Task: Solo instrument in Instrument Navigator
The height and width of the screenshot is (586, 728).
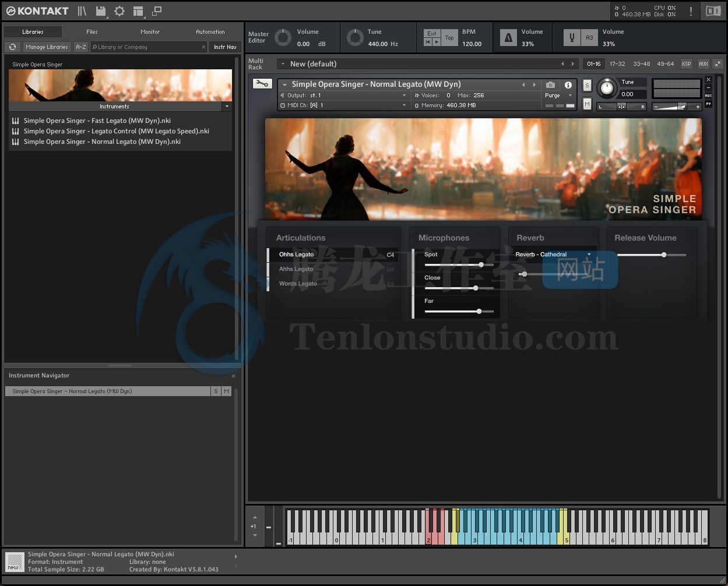Action: click(216, 391)
